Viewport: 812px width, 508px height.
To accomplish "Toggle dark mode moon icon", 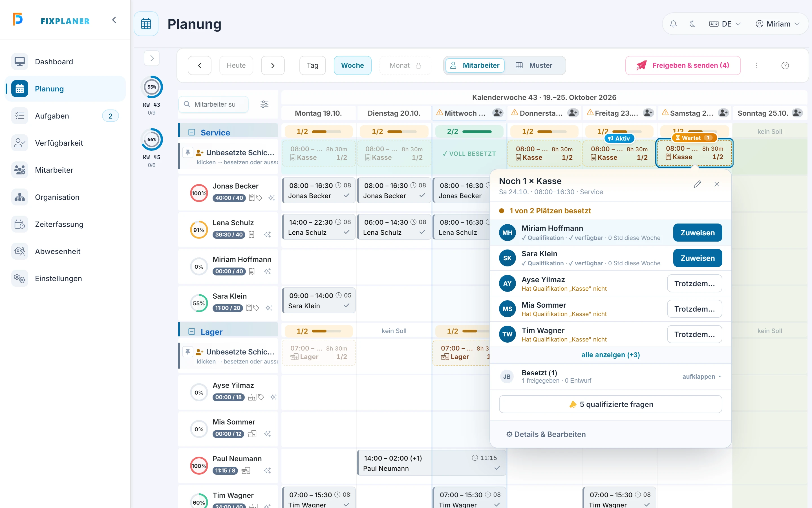I will coord(692,24).
